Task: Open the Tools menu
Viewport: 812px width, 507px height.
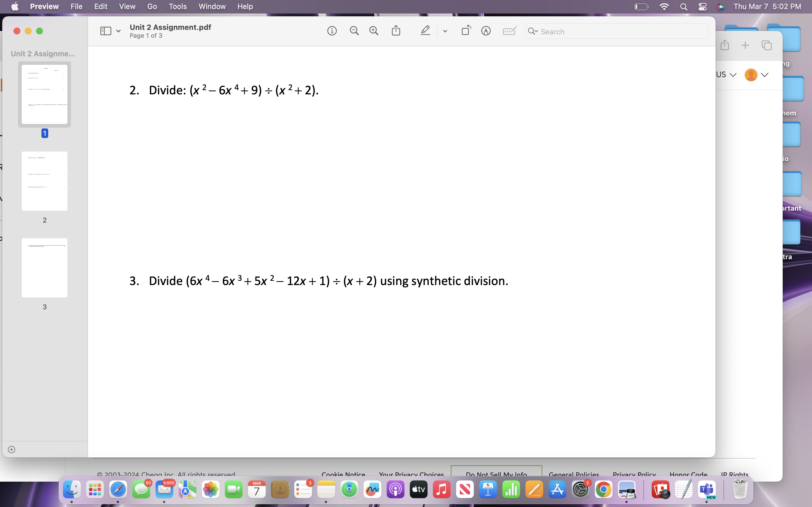Action: 178,6
